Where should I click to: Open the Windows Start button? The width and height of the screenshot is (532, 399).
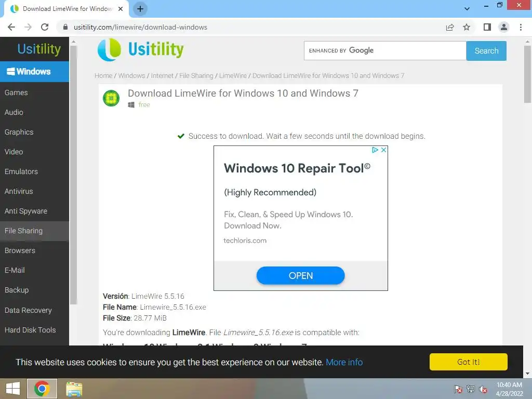pyautogui.click(x=13, y=389)
